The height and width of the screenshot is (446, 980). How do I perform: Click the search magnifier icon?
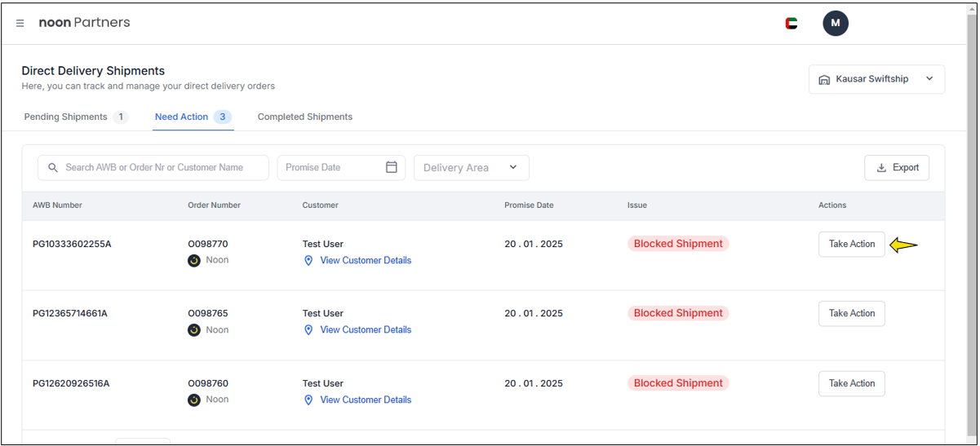click(x=53, y=167)
